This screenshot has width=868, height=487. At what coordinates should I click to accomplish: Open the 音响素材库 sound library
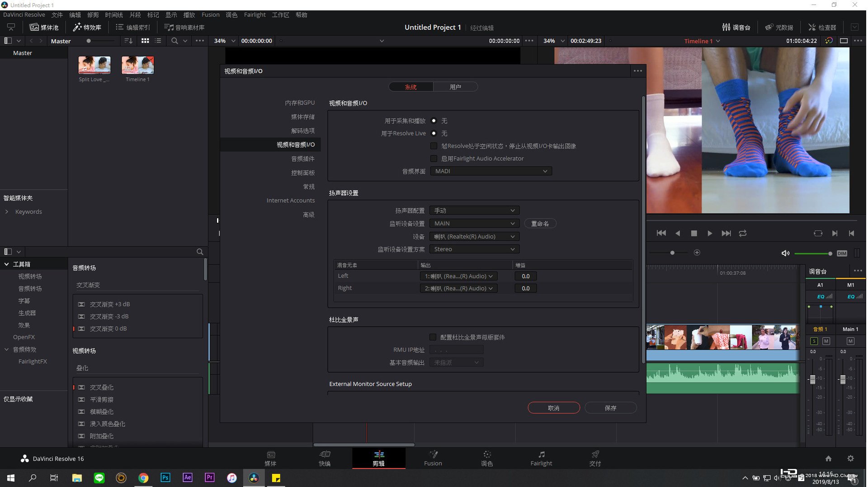[x=184, y=27]
